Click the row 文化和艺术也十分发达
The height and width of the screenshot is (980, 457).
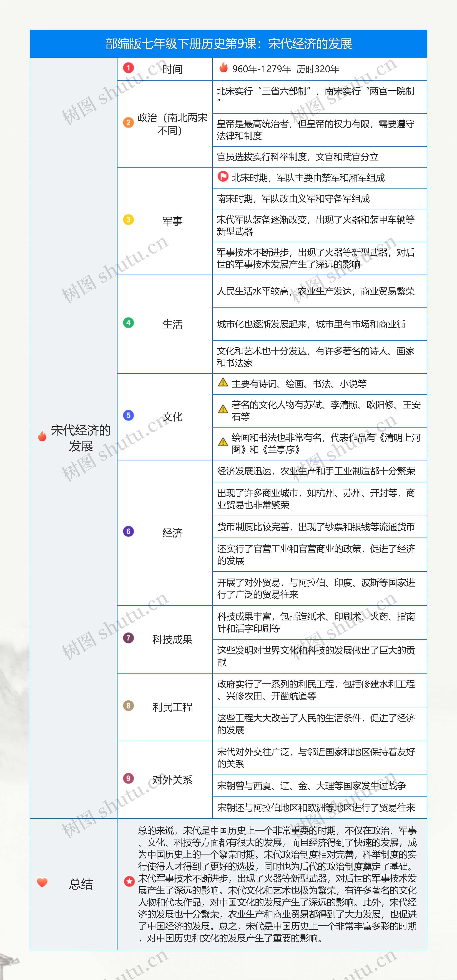320,357
